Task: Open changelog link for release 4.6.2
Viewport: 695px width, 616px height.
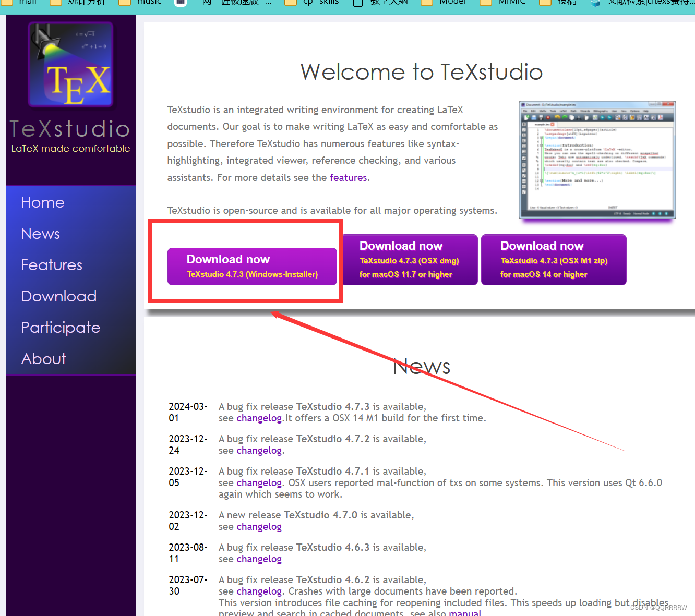Action: pyautogui.click(x=259, y=591)
